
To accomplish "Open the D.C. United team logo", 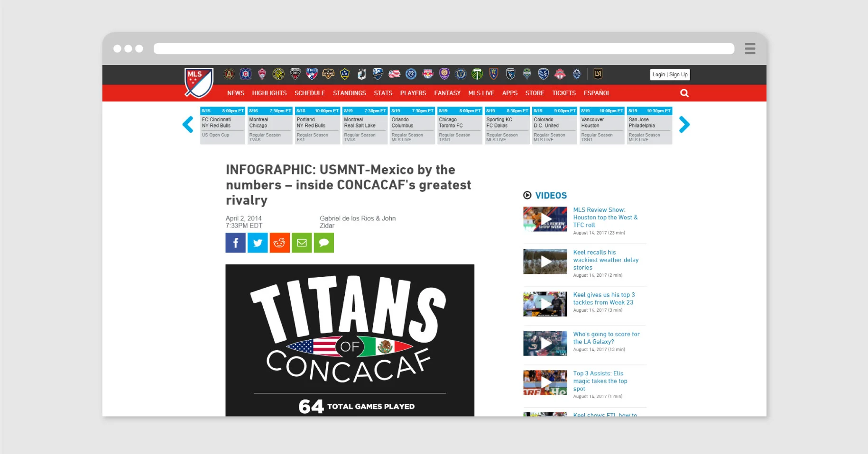I will 295,74.
